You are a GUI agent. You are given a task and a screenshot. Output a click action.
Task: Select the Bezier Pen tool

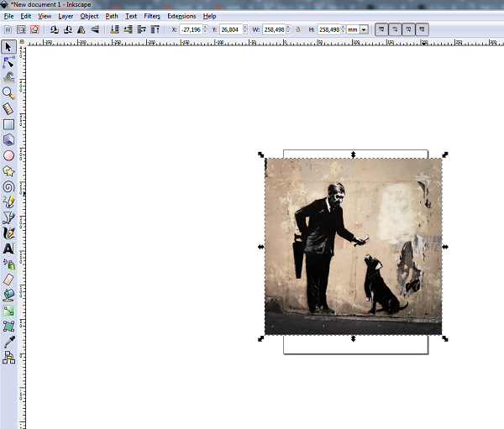click(8, 217)
